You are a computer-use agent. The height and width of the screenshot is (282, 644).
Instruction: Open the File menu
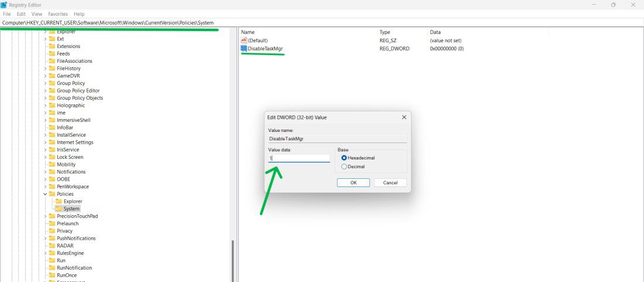[x=6, y=14]
